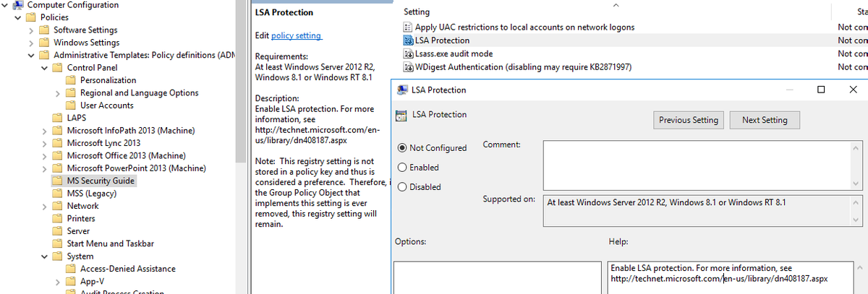Expand the Microsoft Office 2013 (Machine) node
Viewport: 868px width, 294px height.
coord(44,155)
